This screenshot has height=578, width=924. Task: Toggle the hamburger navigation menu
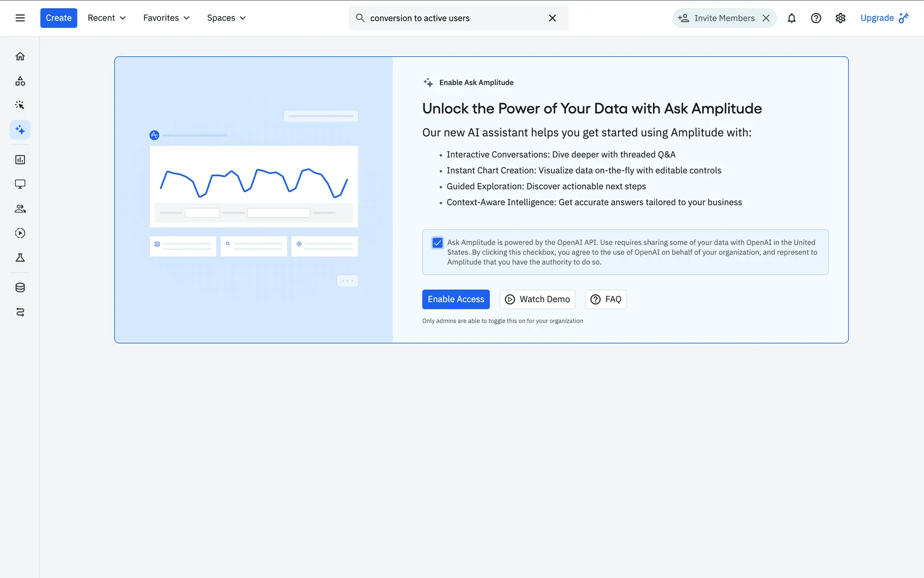[x=20, y=18]
